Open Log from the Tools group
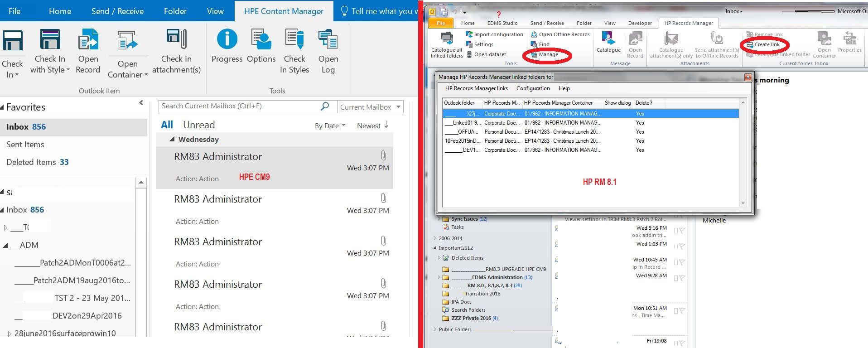868x348 pixels. pyautogui.click(x=328, y=39)
